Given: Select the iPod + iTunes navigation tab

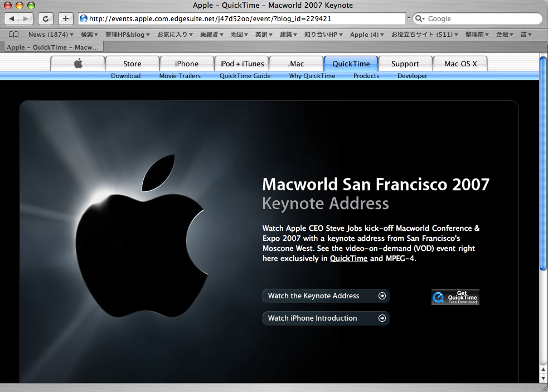Looking at the screenshot, I should 242,64.
